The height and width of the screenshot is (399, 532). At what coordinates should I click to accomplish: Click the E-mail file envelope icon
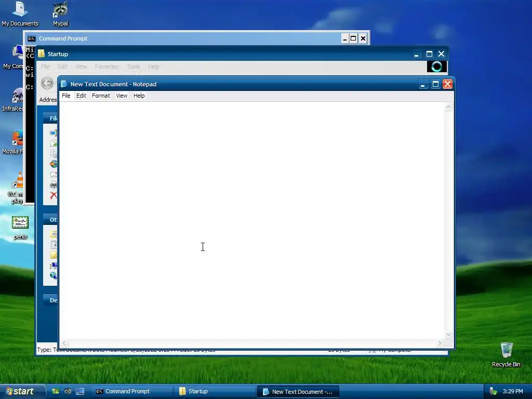(54, 175)
